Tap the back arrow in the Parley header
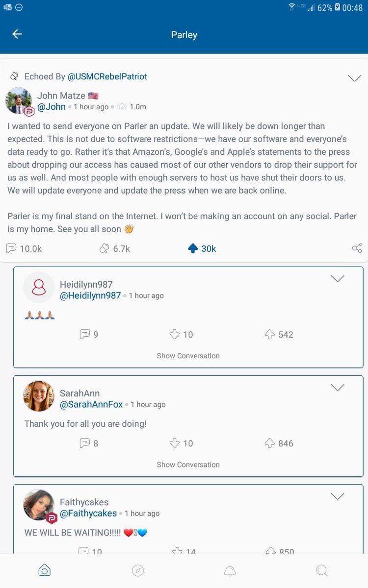The height and width of the screenshot is (588, 368). pyautogui.click(x=17, y=34)
